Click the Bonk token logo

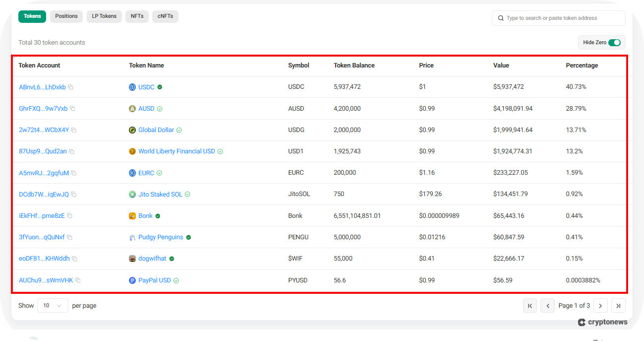(x=132, y=215)
